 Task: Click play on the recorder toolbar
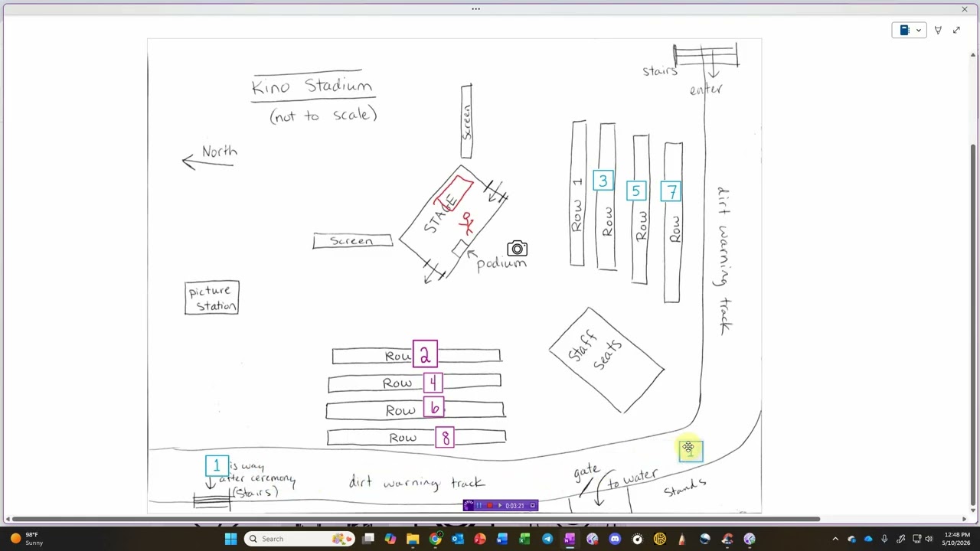500,505
